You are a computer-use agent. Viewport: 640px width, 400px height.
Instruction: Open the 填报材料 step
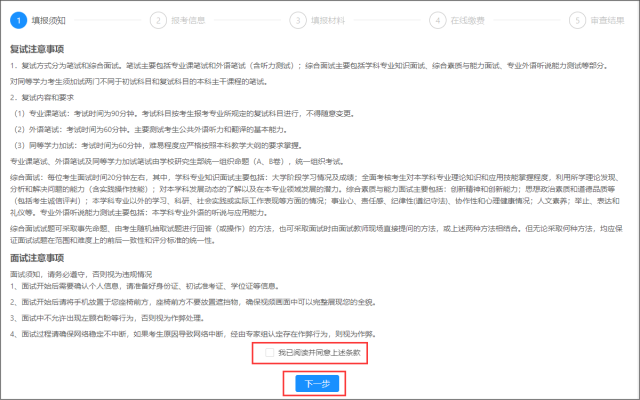[327, 18]
